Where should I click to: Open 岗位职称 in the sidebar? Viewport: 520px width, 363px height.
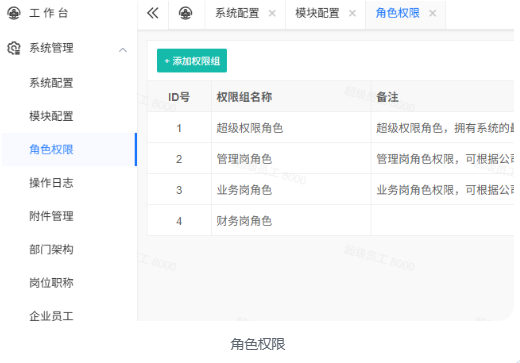coord(51,283)
